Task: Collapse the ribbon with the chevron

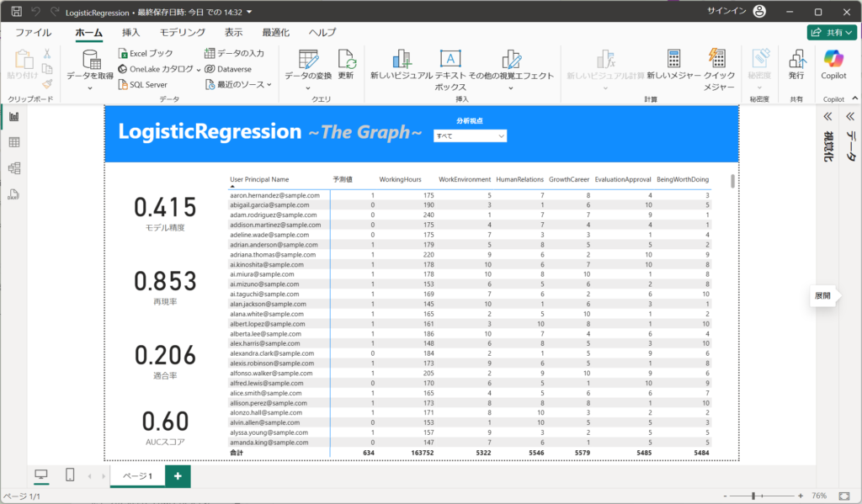Action: pos(855,98)
